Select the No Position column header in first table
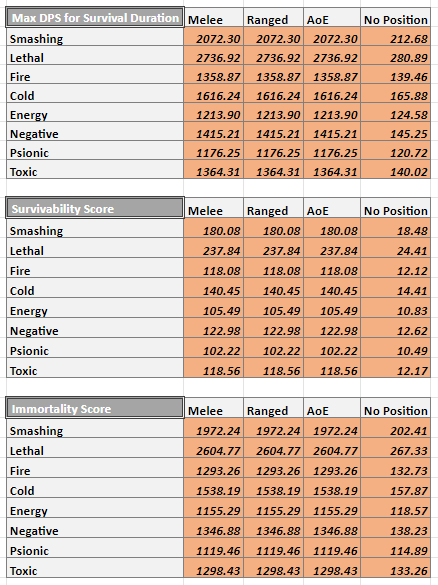The height and width of the screenshot is (585, 438). (395, 19)
